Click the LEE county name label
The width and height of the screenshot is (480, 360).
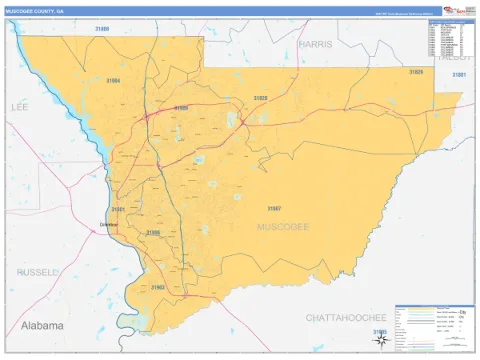pos(20,107)
